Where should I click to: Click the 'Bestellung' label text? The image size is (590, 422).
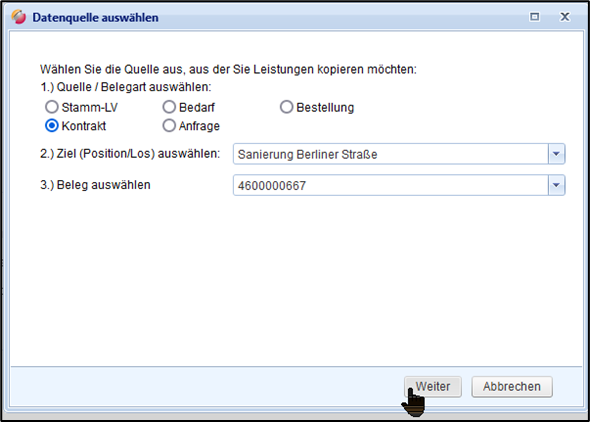(325, 108)
